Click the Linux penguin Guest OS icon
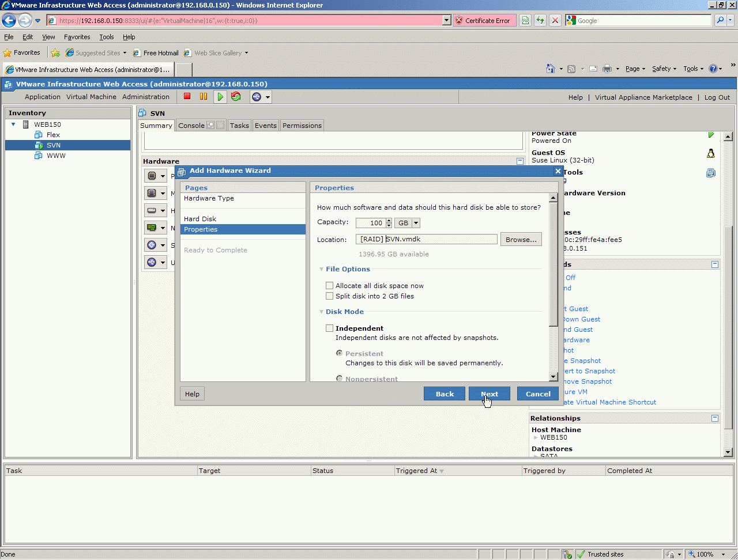Image resolution: width=738 pixels, height=560 pixels. pos(711,153)
